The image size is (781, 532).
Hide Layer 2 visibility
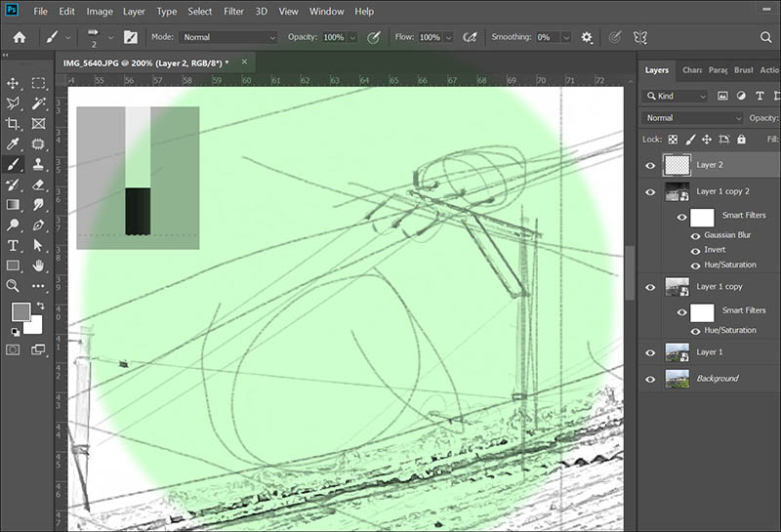coord(650,165)
